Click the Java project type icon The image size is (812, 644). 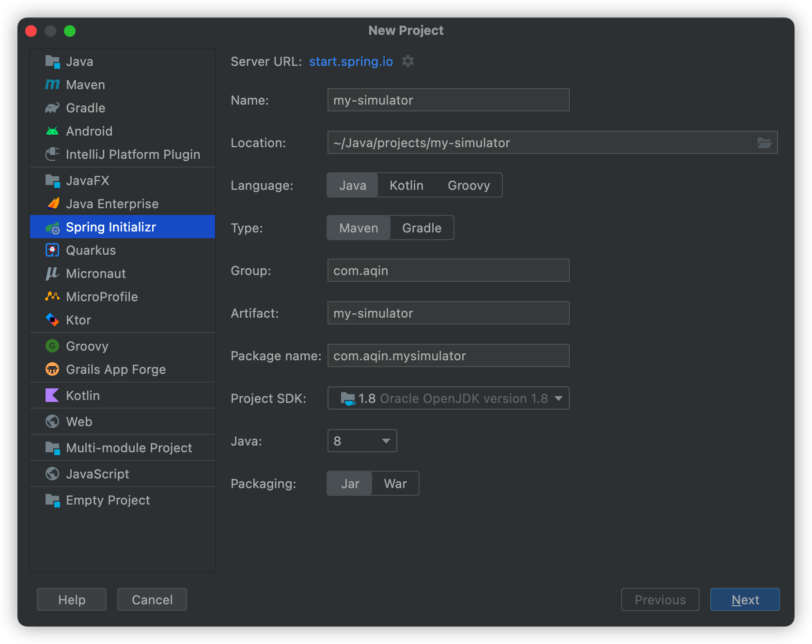[x=52, y=61]
